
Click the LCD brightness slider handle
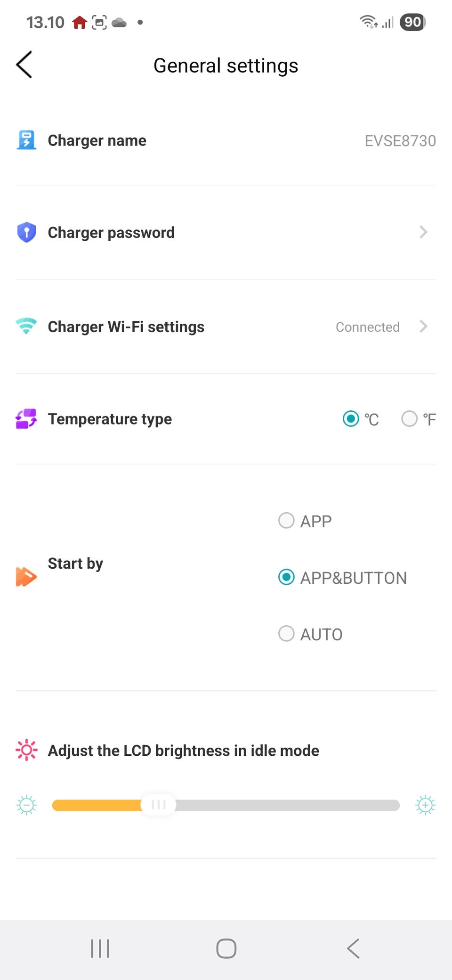coord(159,805)
